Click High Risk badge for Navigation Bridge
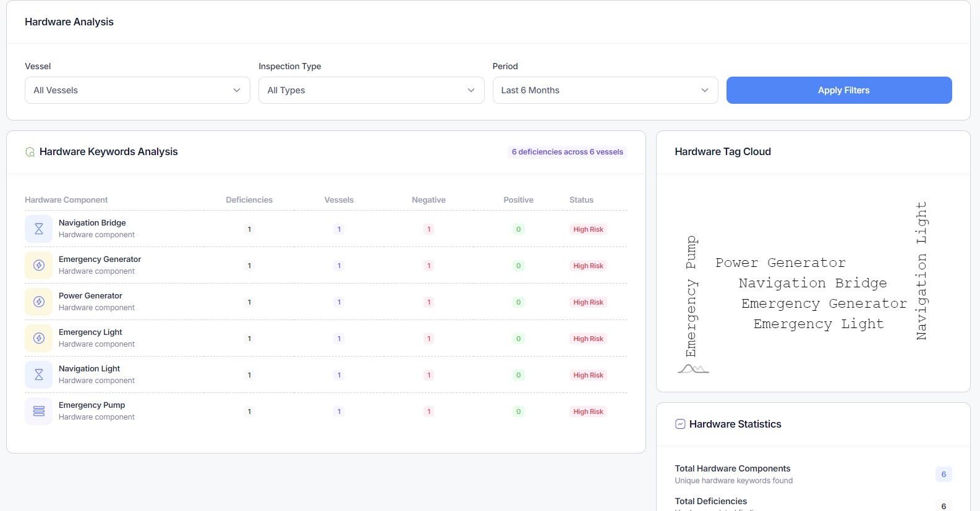 [x=588, y=229]
